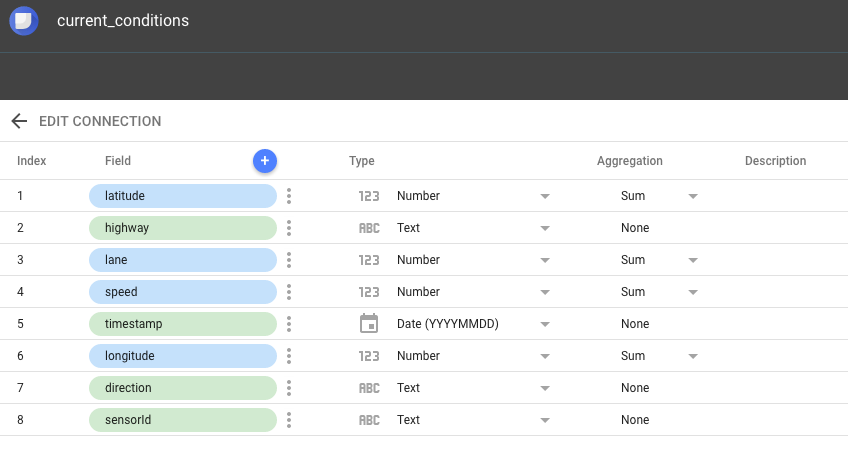Select the lane field chip
The height and width of the screenshot is (450, 848).
click(183, 260)
